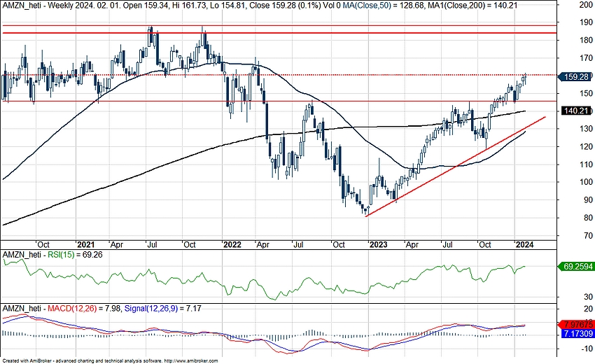Click the MA1(Close,200) = 140.21 header text

tap(472, 6)
